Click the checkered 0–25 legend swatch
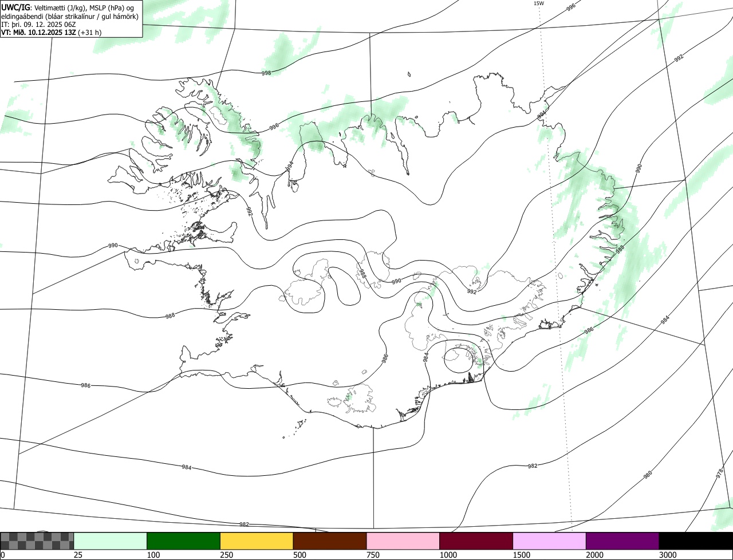The image size is (733, 560). pos(37,541)
